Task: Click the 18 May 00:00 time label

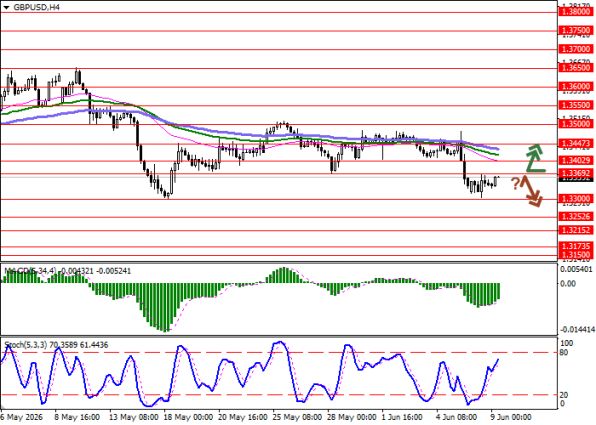Action: click(188, 417)
